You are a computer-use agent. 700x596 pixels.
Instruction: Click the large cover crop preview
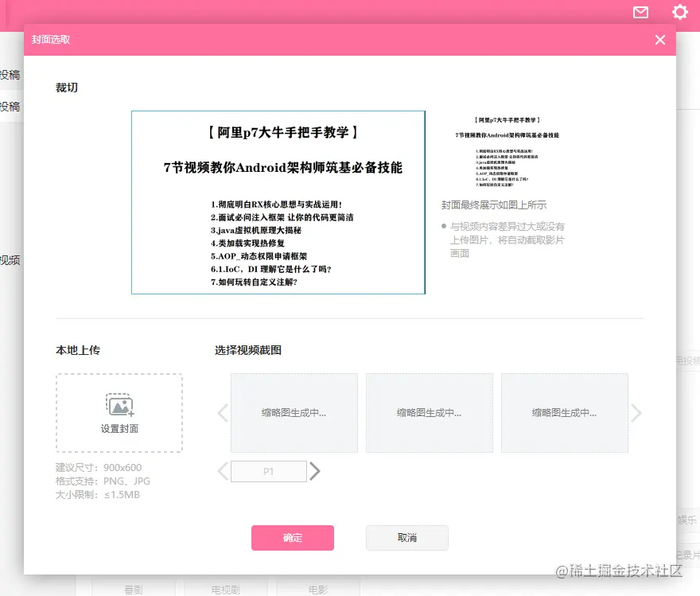click(278, 202)
